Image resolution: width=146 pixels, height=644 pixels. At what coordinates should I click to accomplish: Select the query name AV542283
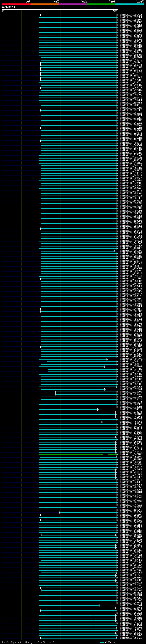click(8, 7)
